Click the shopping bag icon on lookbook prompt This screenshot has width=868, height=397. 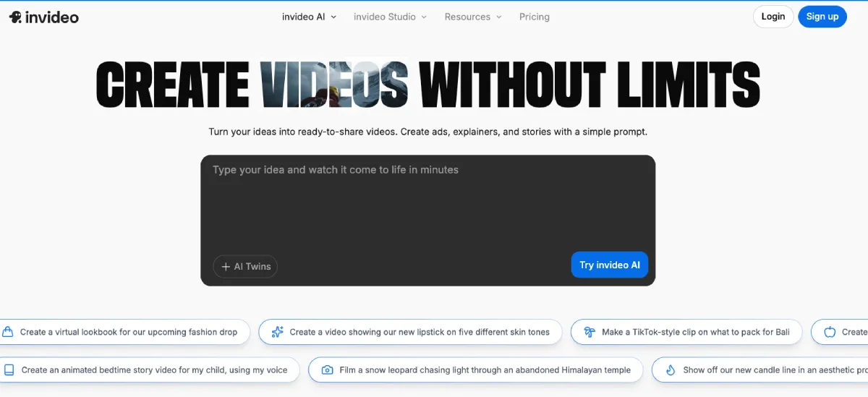(x=8, y=332)
